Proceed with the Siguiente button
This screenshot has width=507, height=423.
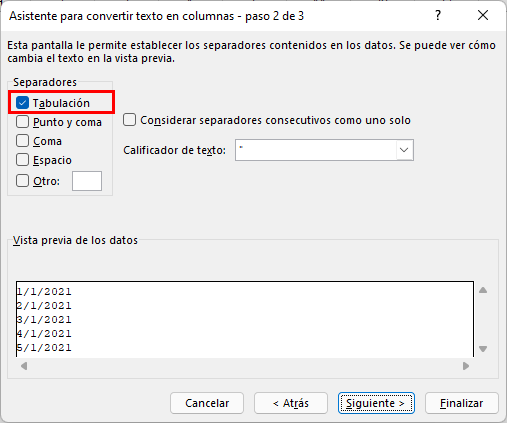376,403
